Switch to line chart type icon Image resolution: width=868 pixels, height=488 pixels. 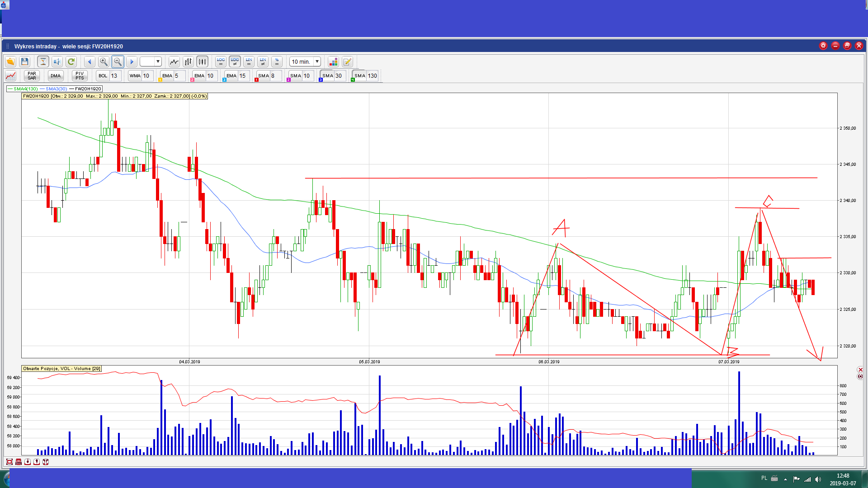click(x=174, y=61)
